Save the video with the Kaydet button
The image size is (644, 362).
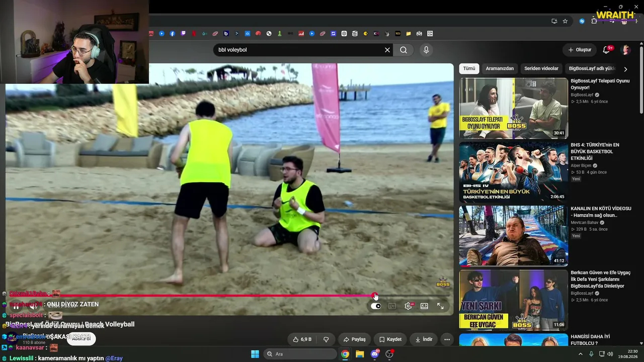[390, 339]
